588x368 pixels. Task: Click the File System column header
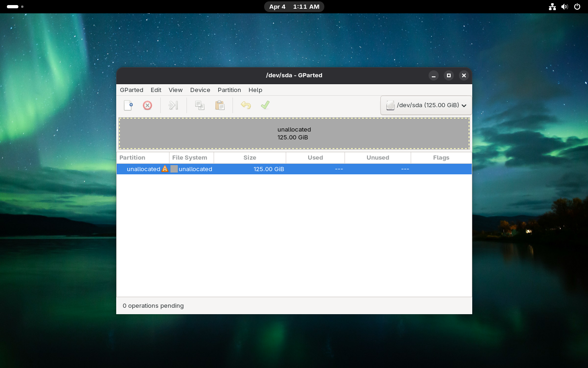(x=190, y=158)
